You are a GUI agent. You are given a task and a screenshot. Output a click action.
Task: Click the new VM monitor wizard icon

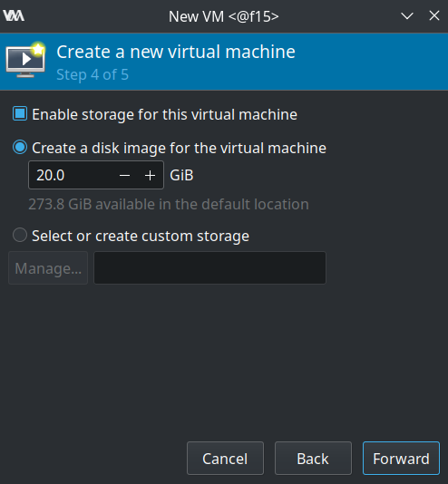25,60
